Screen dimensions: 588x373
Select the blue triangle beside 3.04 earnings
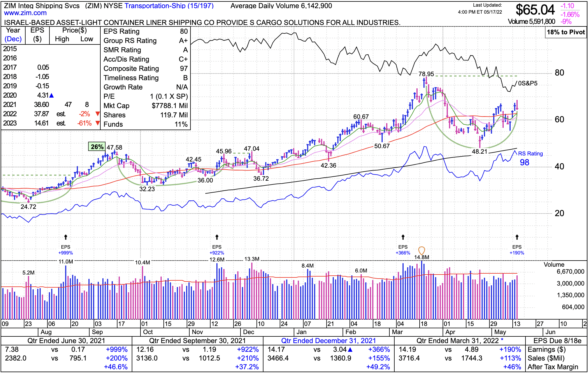[350, 349]
